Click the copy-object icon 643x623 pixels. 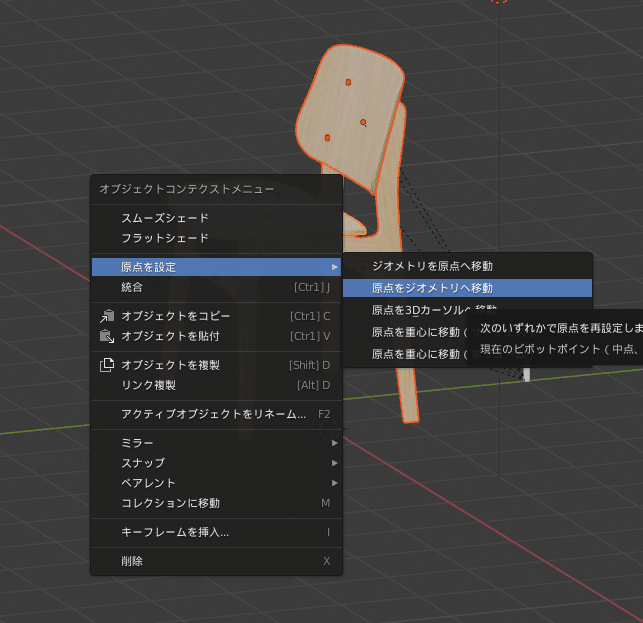[x=107, y=316]
